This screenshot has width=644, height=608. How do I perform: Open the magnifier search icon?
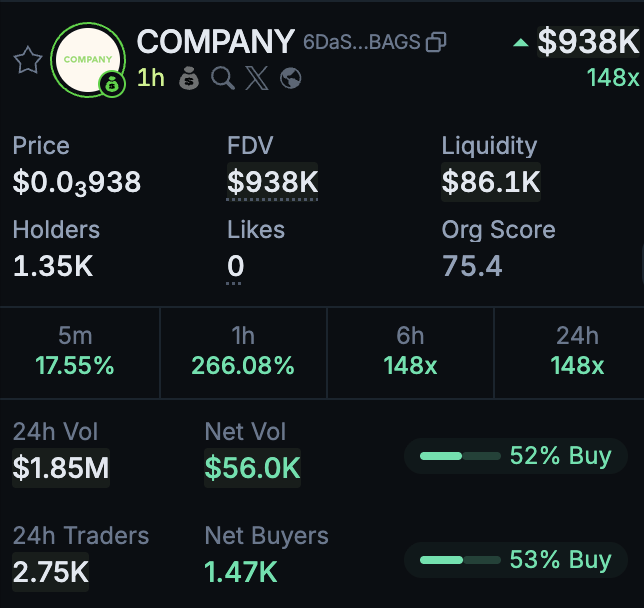click(x=223, y=78)
